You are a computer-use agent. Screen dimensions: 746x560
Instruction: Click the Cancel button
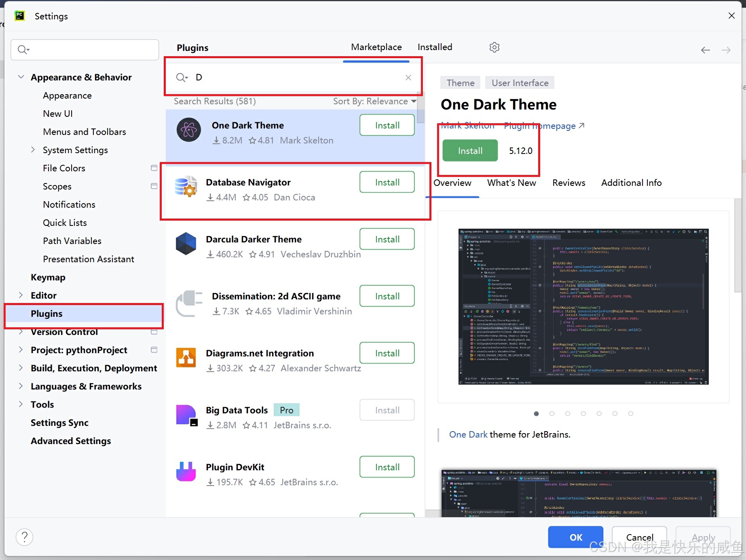coord(640,537)
